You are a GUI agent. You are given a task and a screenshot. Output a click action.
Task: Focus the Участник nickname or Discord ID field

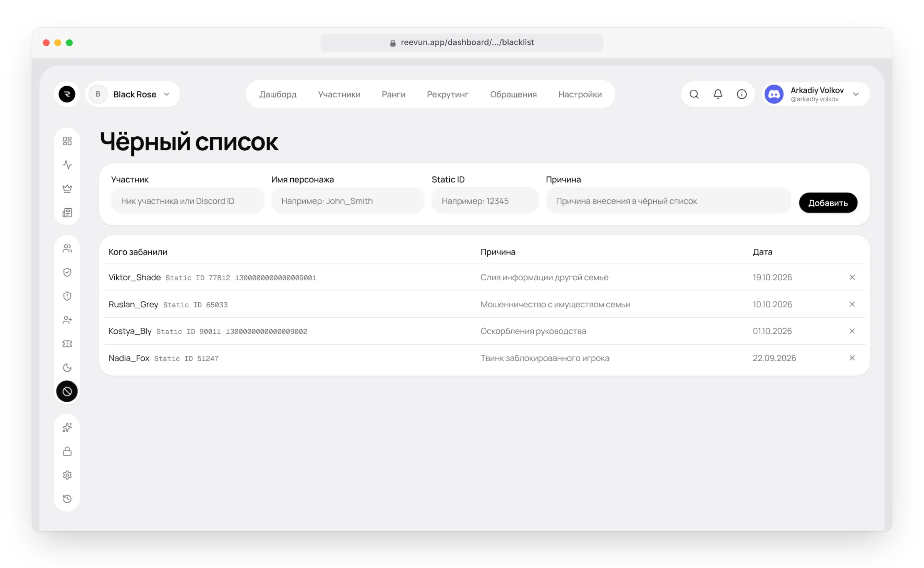[x=187, y=201]
